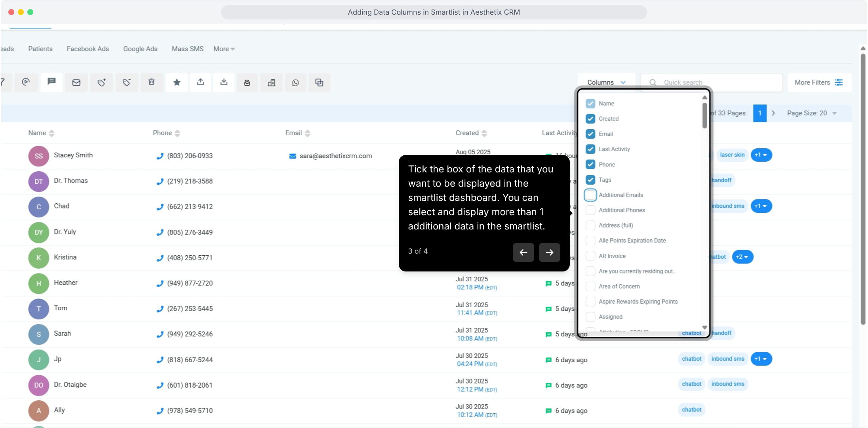Uncheck the Last Activity column checkbox
This screenshot has height=428, width=868.
590,149
